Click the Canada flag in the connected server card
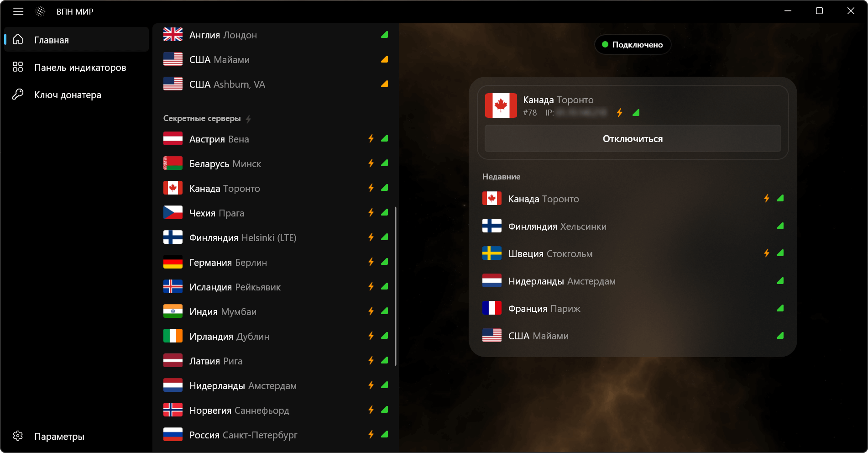The height and width of the screenshot is (453, 868). 501,105
